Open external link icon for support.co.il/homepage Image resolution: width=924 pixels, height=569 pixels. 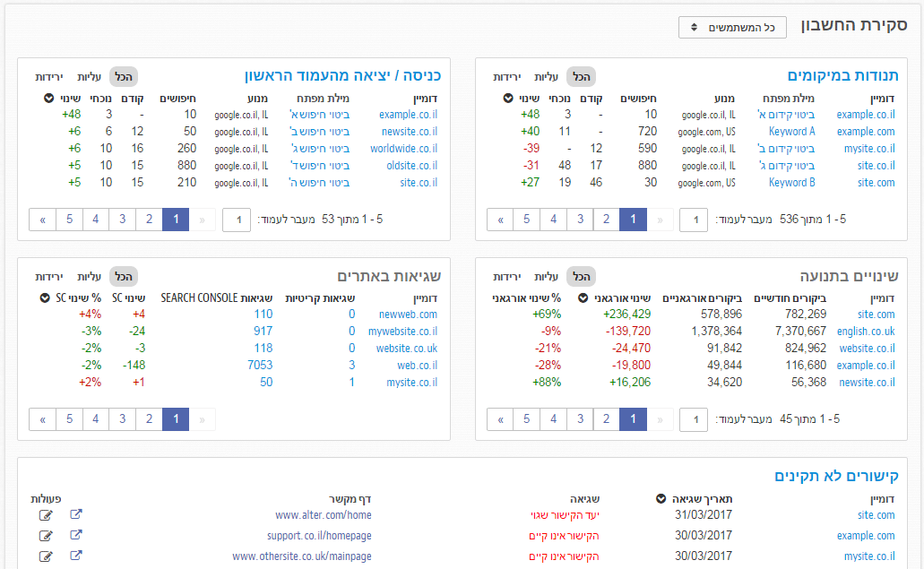tap(76, 535)
